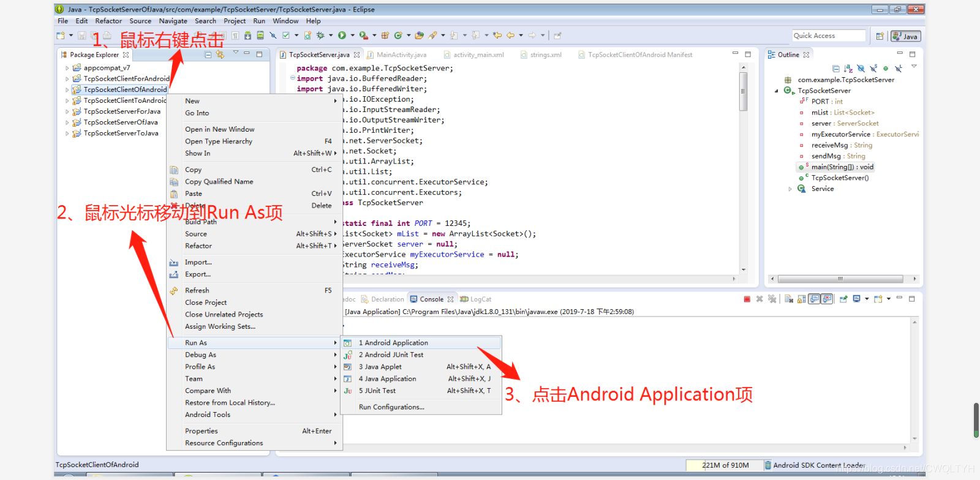
Task: Toggle Hide Non-Public Members in Outline
Action: point(886,69)
